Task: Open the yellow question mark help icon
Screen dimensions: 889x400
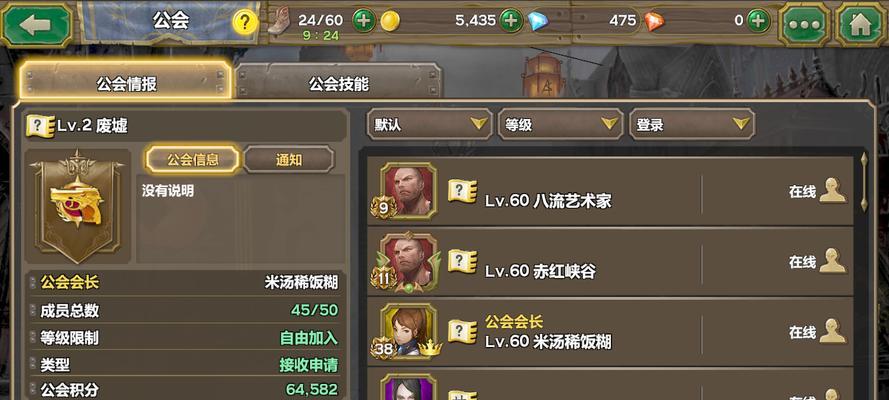Action: tap(245, 22)
